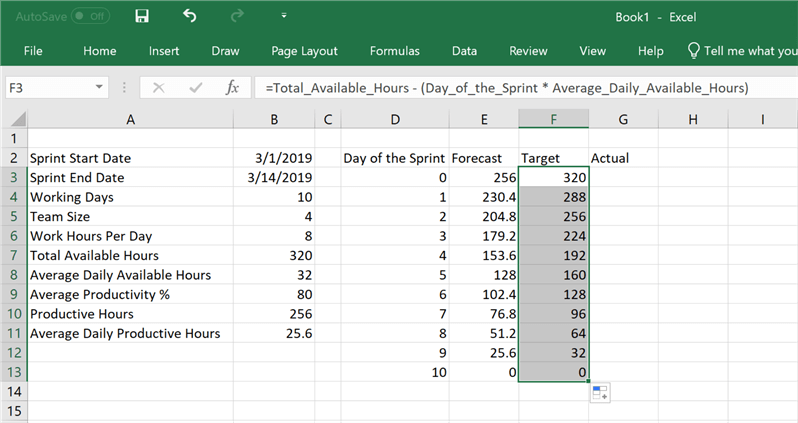Switch to the Formulas ribbon tab
The height and width of the screenshot is (423, 798).
point(394,51)
